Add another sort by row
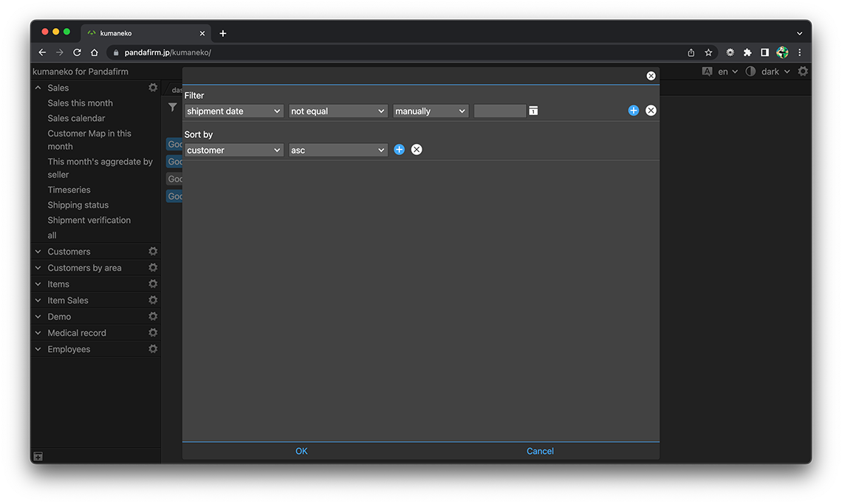Image resolution: width=842 pixels, height=504 pixels. (x=399, y=150)
